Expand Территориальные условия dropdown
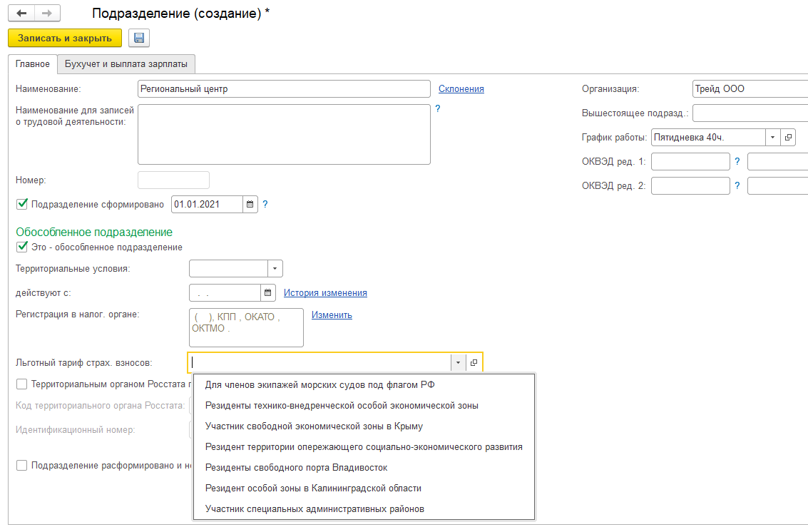This screenshot has width=808, height=532. 275,269
